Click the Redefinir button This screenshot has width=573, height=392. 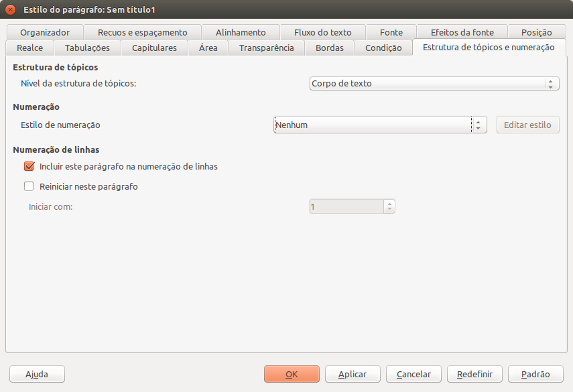coord(474,374)
